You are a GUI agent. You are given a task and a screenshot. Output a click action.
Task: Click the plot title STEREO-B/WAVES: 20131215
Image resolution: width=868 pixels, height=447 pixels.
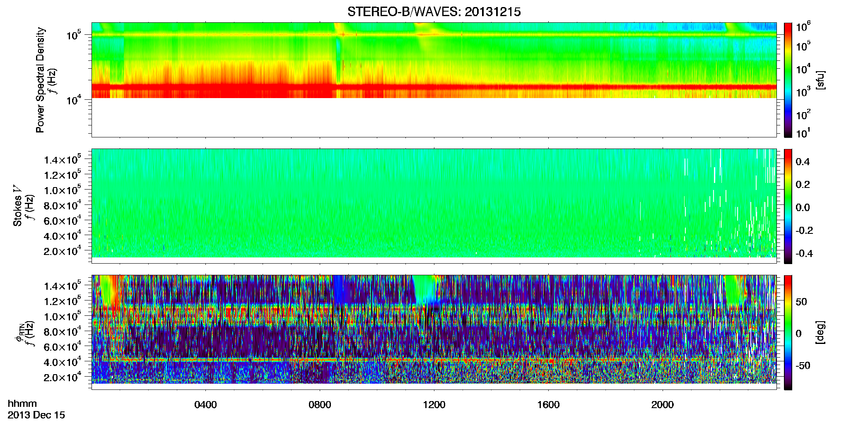(x=434, y=12)
